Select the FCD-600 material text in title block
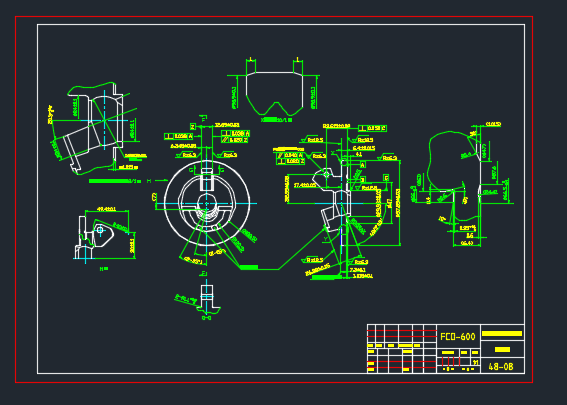The image size is (567, 405). (x=457, y=337)
